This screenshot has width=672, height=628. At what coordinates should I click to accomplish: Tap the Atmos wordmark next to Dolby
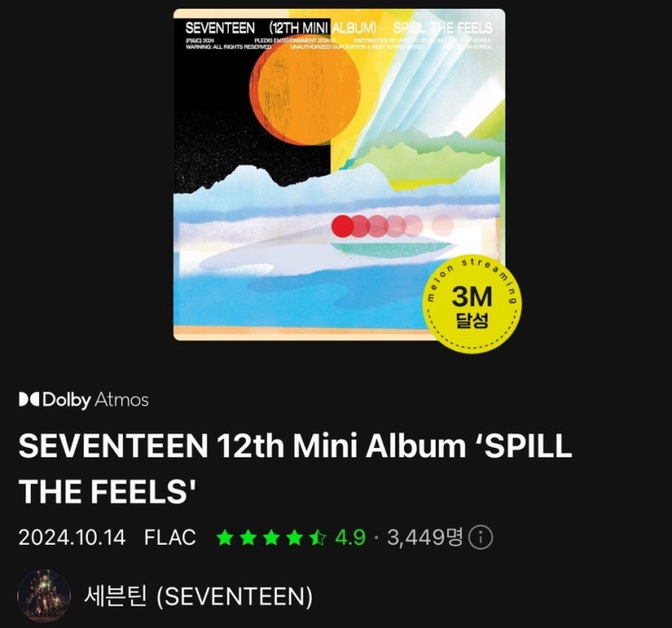121,400
